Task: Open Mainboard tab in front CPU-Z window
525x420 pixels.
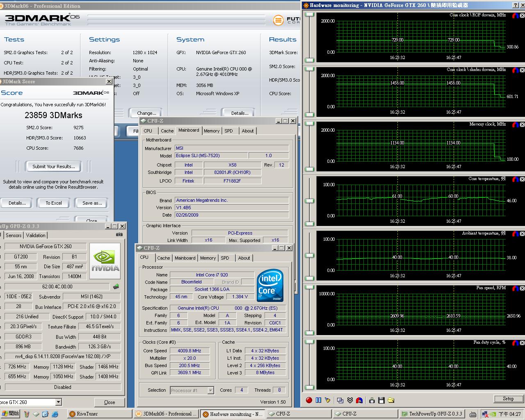Action: (185, 258)
